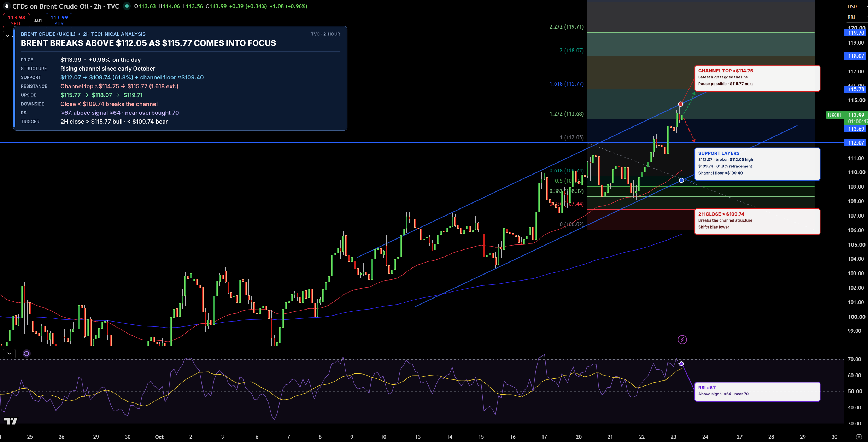Click the TradingView logo in the RSI pane

coord(11,421)
